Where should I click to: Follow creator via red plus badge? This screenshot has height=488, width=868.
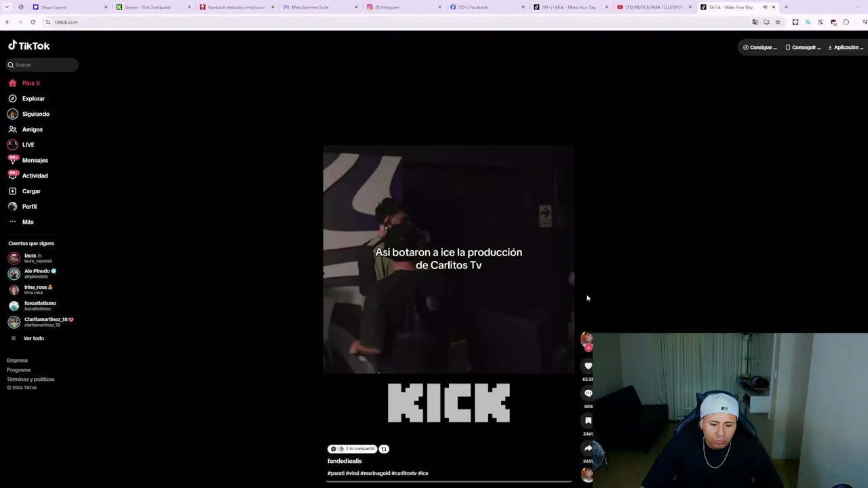pos(589,348)
